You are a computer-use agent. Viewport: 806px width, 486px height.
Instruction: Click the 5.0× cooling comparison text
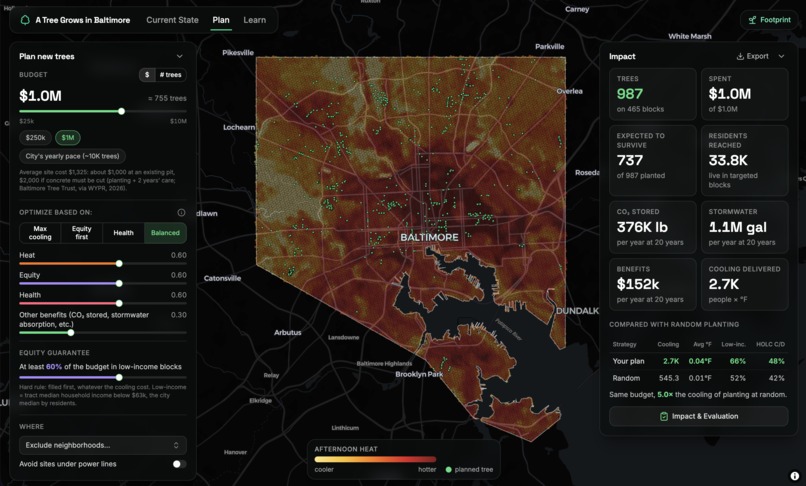665,394
